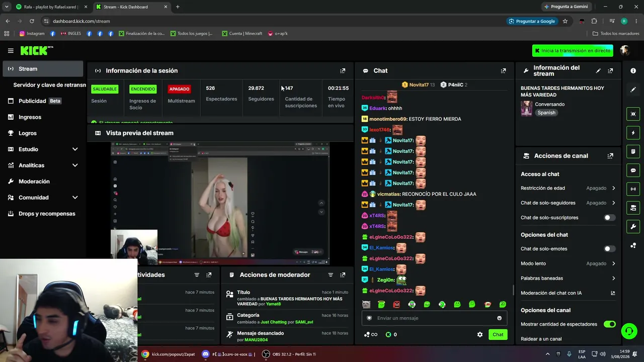The image size is (644, 362).
Task: Open Modo lento options
Action: point(568,263)
